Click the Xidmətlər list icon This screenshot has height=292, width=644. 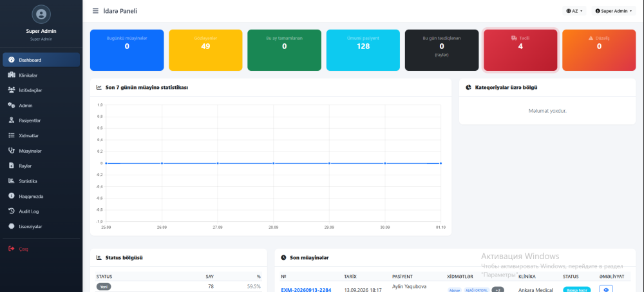pos(12,135)
